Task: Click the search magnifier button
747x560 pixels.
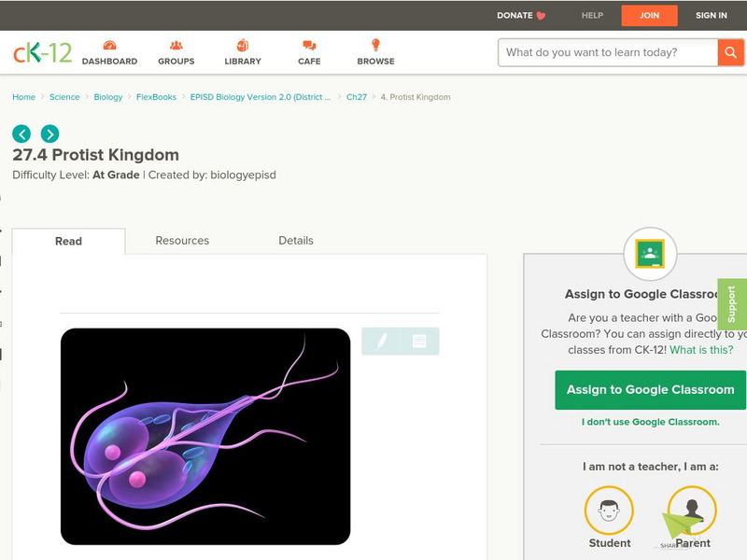Action: tap(730, 53)
